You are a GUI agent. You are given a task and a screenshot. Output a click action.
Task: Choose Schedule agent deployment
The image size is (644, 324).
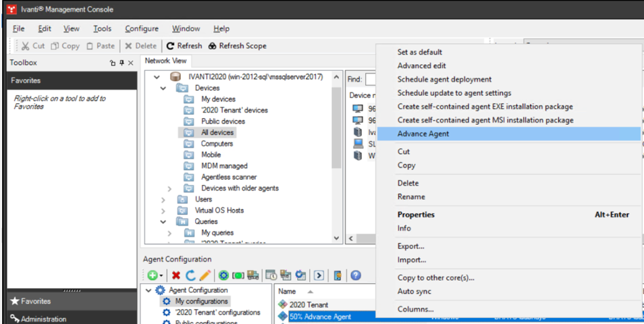(509, 79)
